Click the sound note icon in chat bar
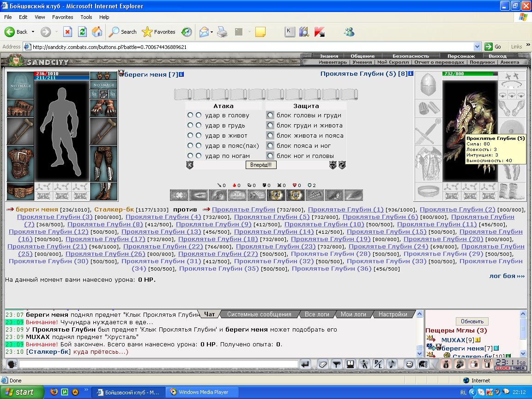Viewport: 532px width, 399px height. [392, 364]
